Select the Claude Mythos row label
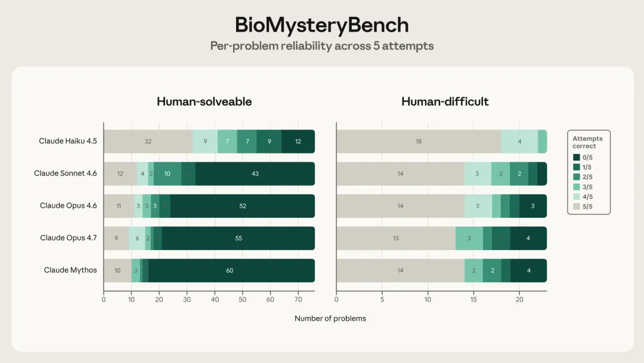The height and width of the screenshot is (363, 644). [x=70, y=270]
